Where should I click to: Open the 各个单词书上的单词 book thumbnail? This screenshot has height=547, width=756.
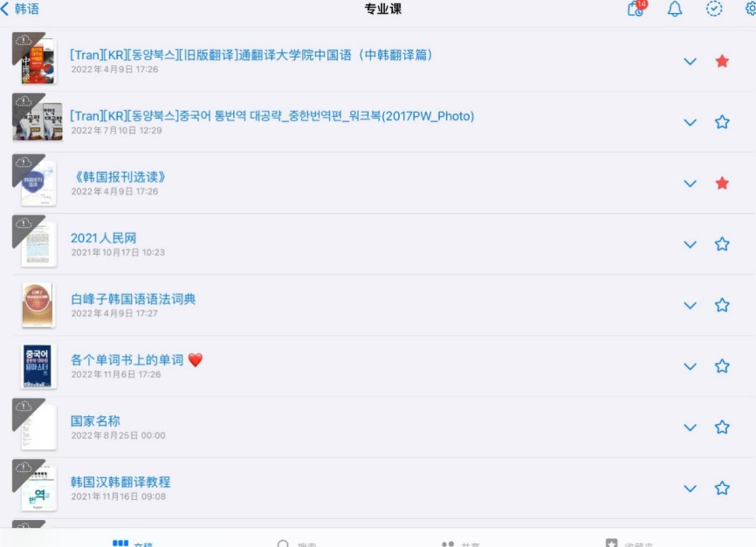38,366
